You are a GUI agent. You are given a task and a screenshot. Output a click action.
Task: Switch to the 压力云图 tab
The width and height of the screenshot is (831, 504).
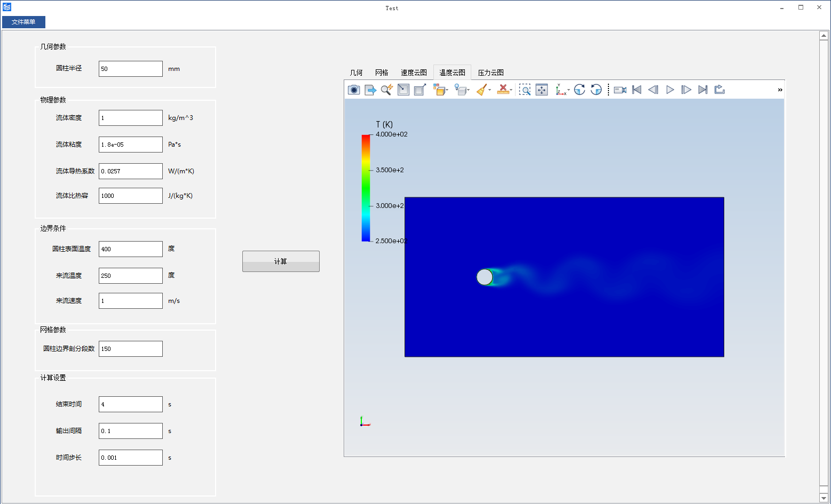click(x=490, y=73)
